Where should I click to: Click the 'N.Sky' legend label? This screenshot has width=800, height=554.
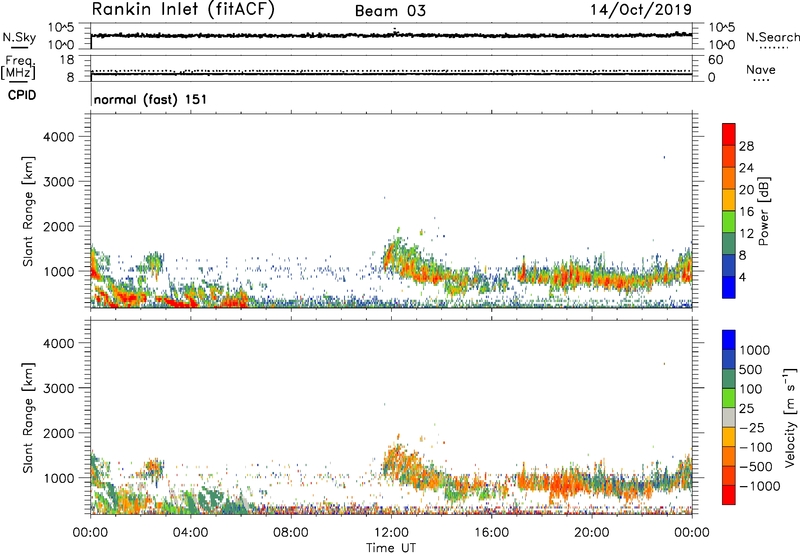pos(19,37)
